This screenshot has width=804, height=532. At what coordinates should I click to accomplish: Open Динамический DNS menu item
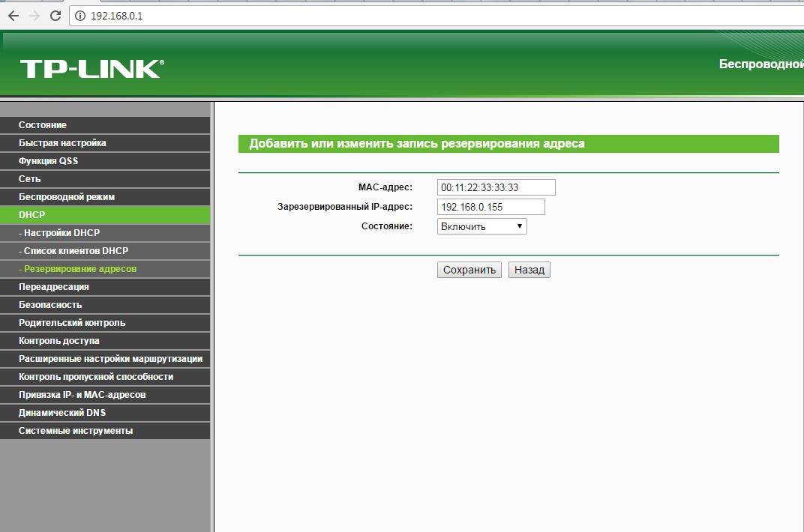click(105, 413)
